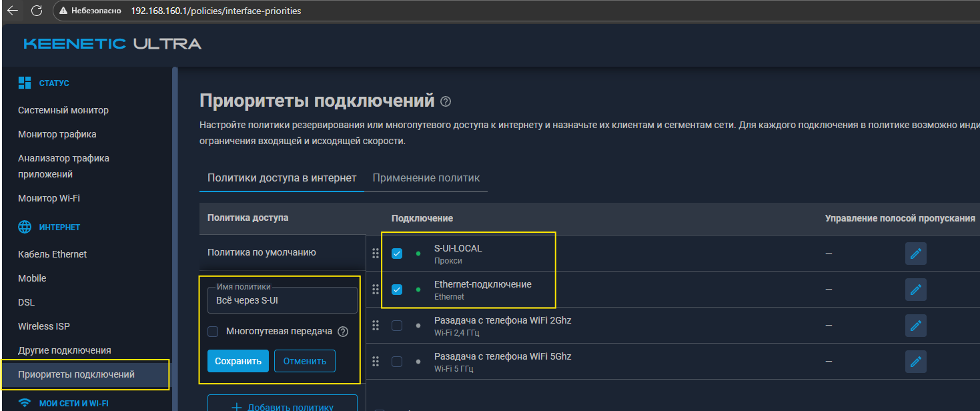Click drag handle of S-UI-LOCAL row

pos(375,254)
